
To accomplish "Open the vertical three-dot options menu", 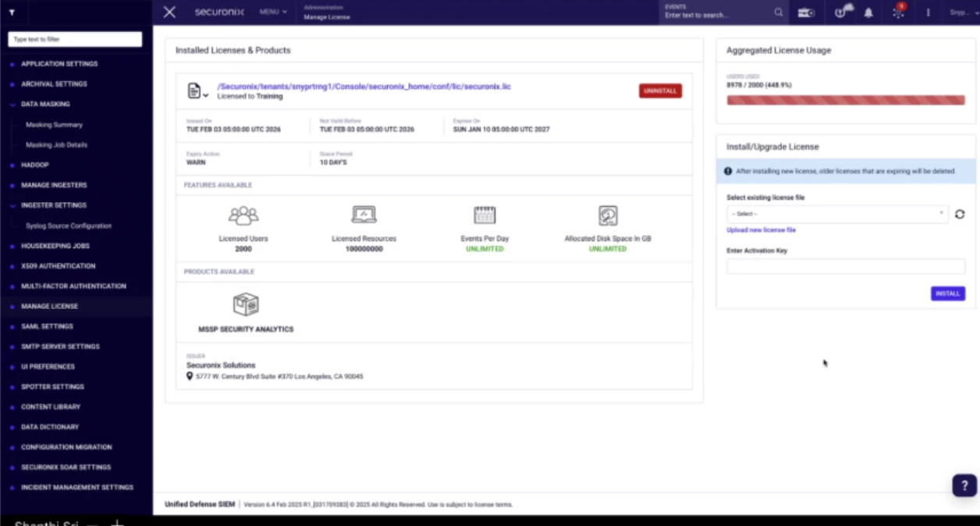I will tap(929, 12).
